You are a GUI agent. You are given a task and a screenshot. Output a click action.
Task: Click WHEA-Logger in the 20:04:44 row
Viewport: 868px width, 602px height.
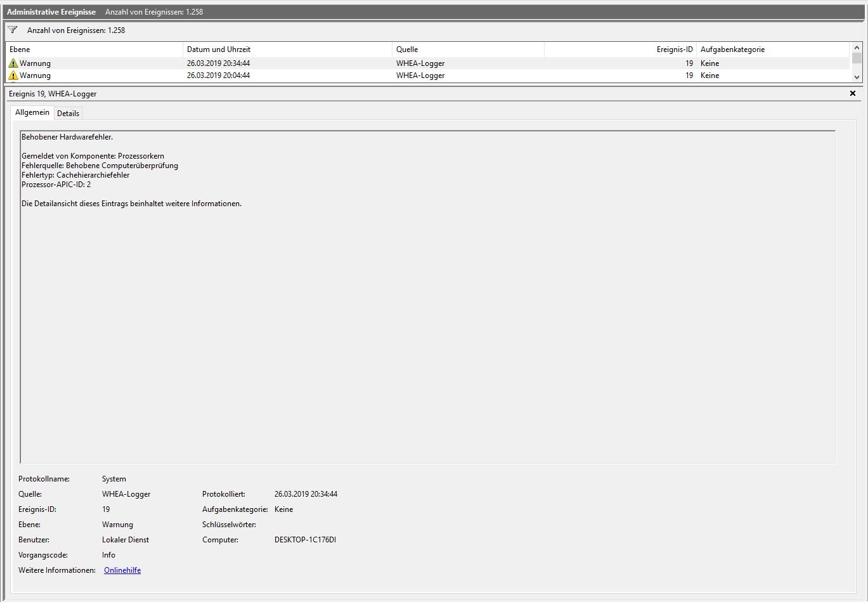coord(420,75)
